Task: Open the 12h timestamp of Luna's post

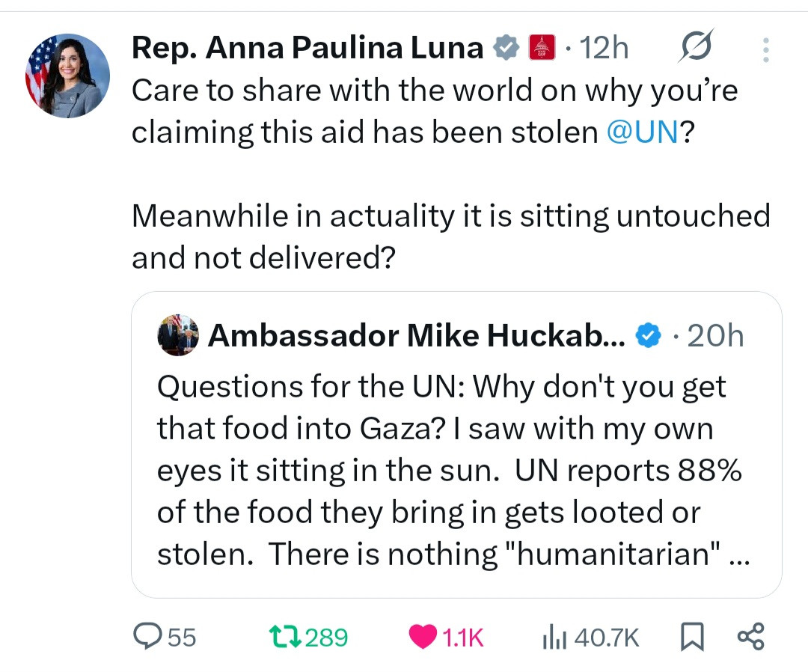Action: [604, 49]
